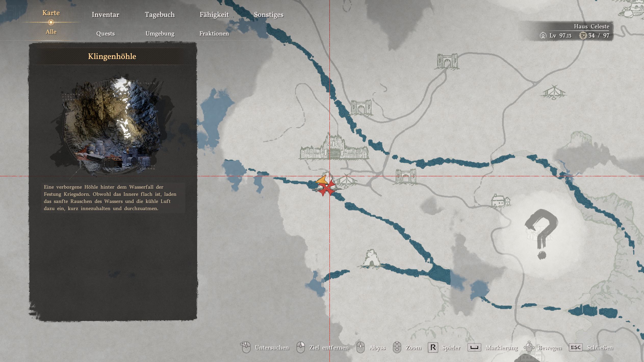Select the beehive-shaped hut map icon
Image resolution: width=644 pixels, height=362 pixels.
tap(371, 259)
